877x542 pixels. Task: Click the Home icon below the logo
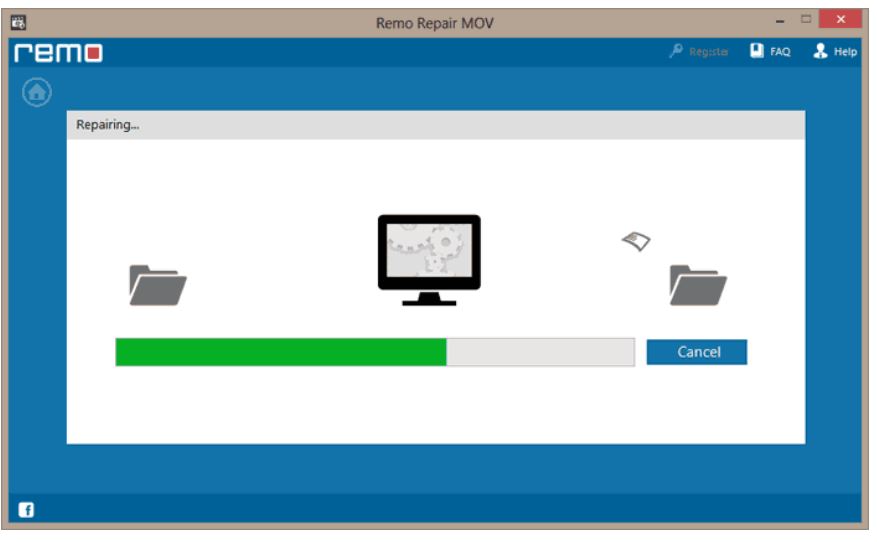coord(37,93)
